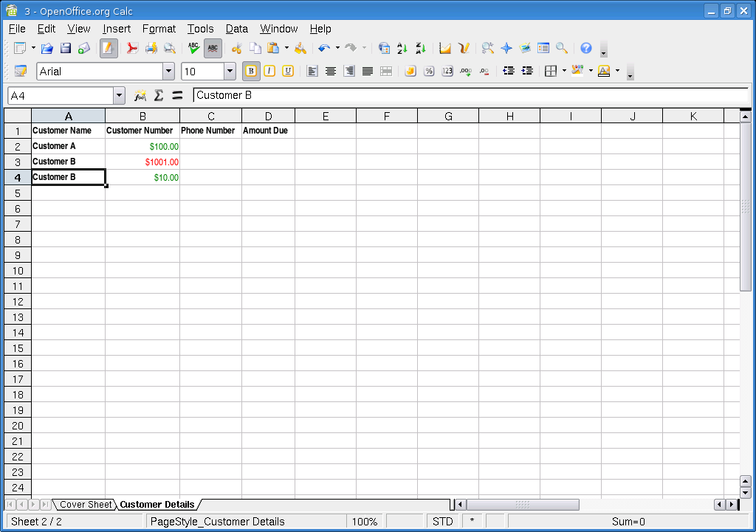Insert a chart using the toolbar

point(445,49)
